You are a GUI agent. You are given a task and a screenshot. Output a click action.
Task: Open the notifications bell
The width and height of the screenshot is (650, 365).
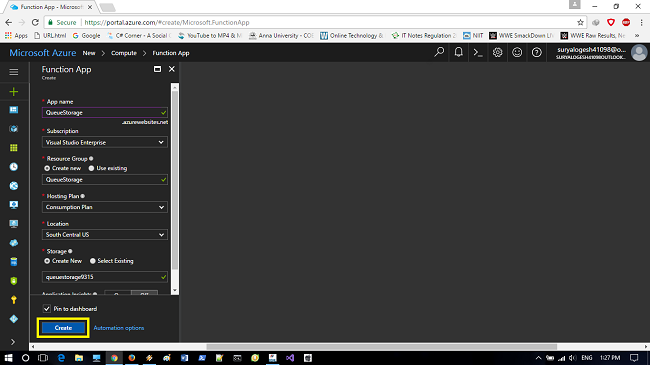[x=458, y=52]
